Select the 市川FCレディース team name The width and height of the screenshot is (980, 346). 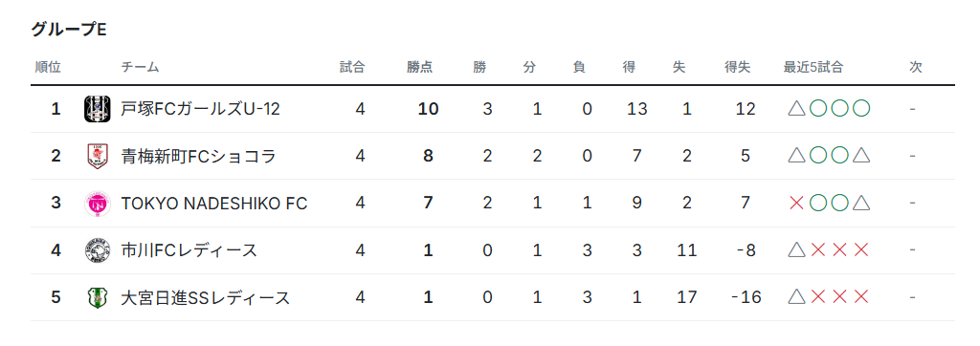pyautogui.click(x=189, y=250)
